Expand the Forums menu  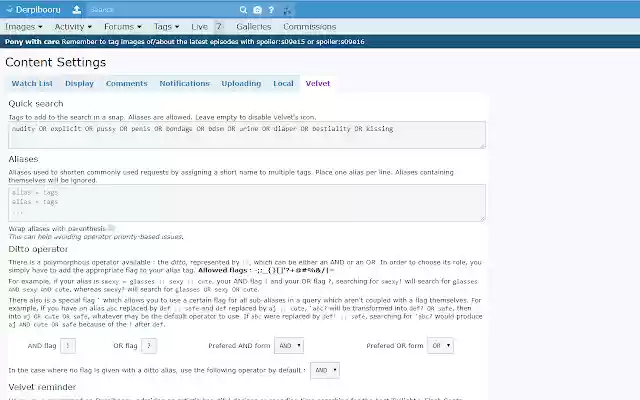(x=123, y=27)
